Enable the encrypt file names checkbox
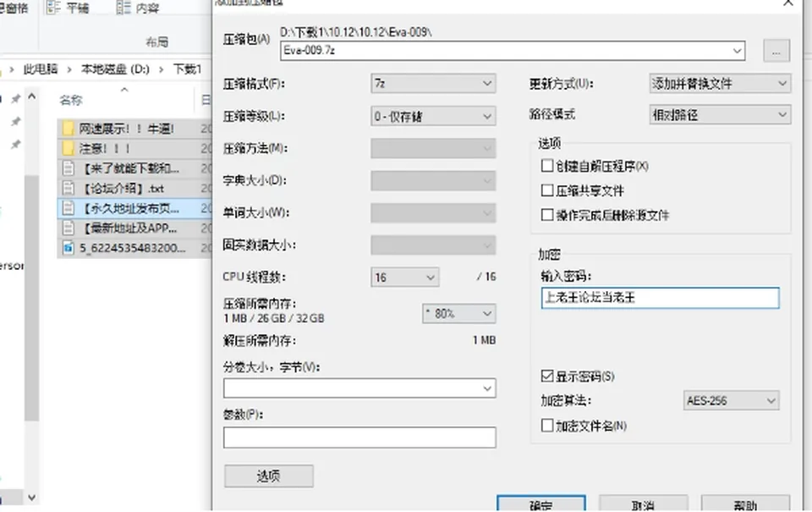 coord(547,426)
